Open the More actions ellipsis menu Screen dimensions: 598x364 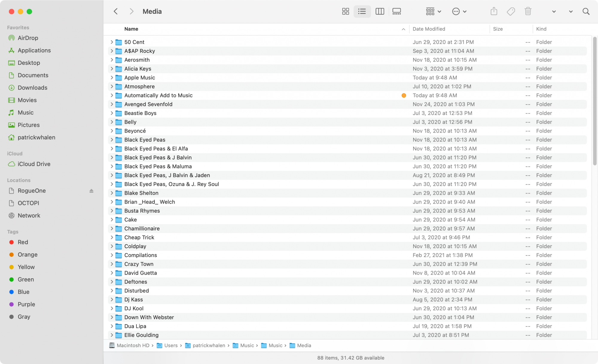(x=458, y=11)
